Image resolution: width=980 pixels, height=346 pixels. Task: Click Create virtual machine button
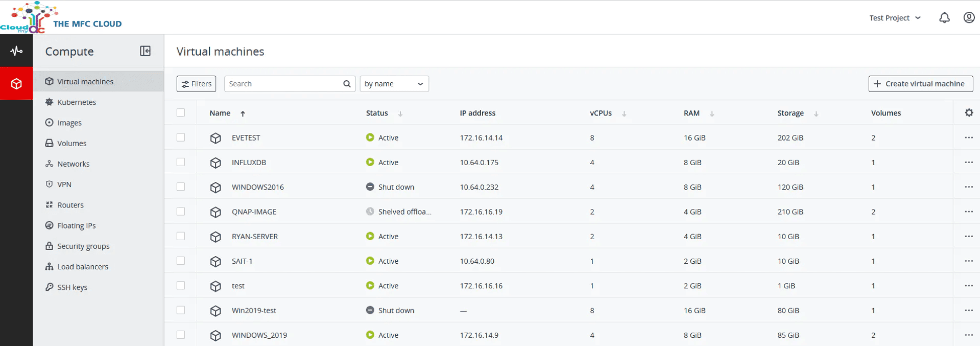coord(920,84)
